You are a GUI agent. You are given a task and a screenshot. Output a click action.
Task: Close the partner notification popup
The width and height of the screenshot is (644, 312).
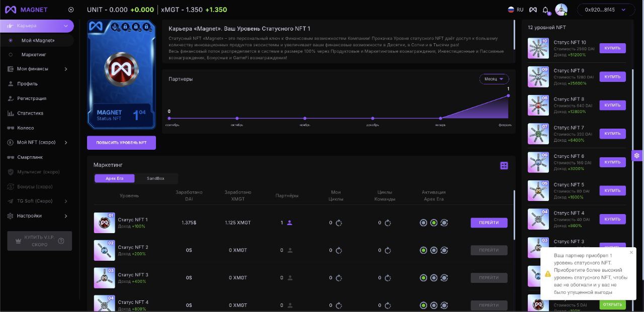(631, 253)
